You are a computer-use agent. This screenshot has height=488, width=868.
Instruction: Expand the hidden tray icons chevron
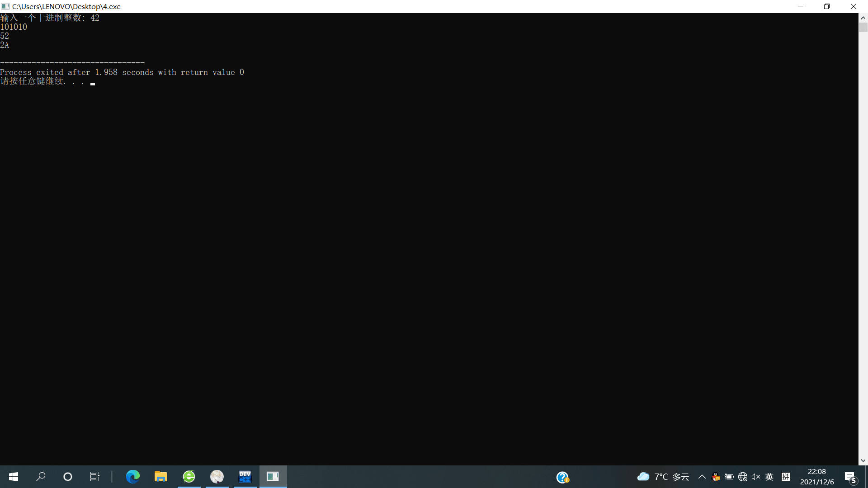pos(702,477)
